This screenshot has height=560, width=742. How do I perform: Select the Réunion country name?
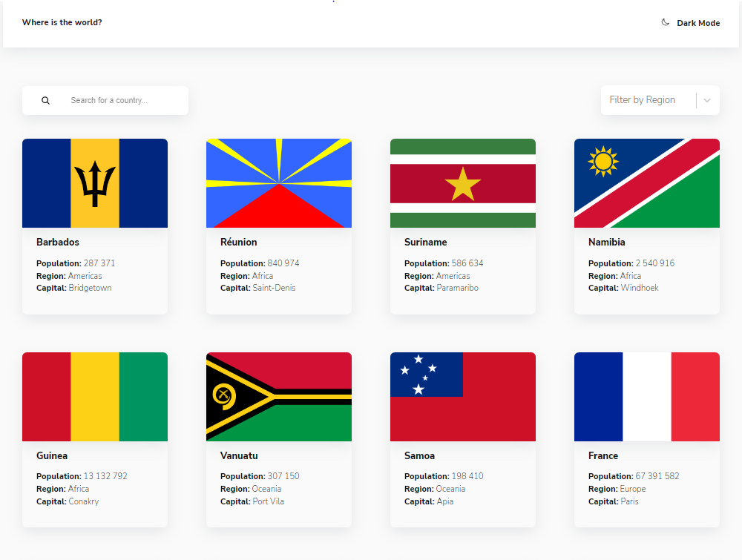tap(238, 242)
